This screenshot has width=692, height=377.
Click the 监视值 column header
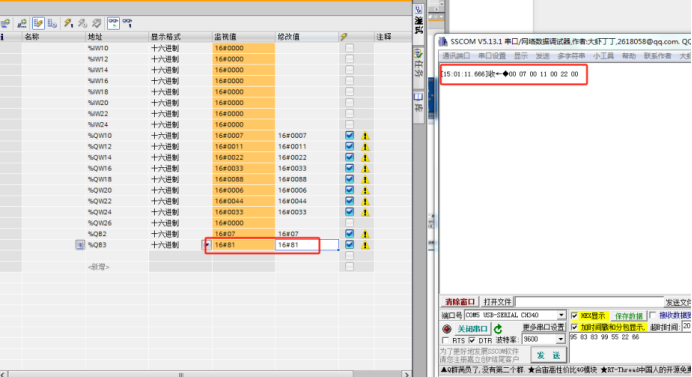(x=244, y=37)
